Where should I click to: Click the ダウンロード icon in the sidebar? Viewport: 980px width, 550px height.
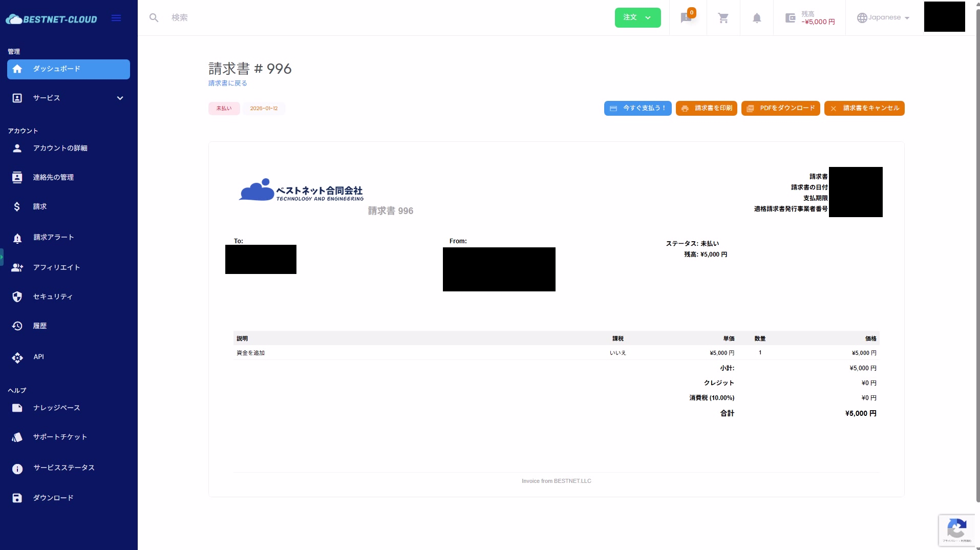(x=17, y=498)
